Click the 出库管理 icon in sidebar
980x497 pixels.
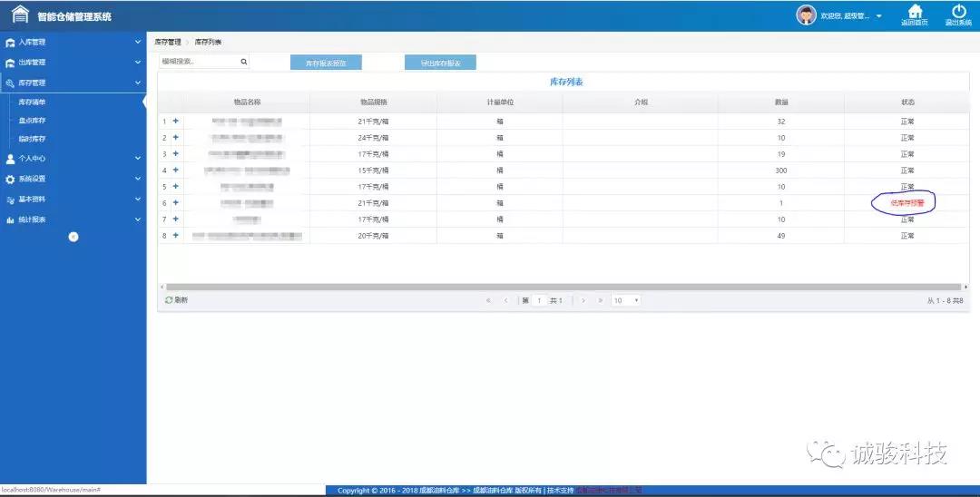[10, 63]
